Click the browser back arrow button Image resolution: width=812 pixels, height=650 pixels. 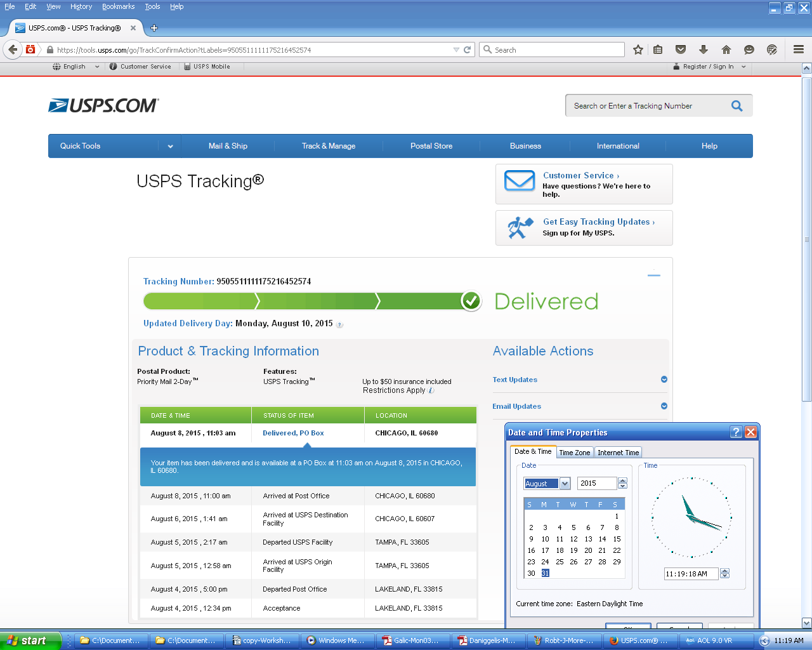pyautogui.click(x=13, y=50)
